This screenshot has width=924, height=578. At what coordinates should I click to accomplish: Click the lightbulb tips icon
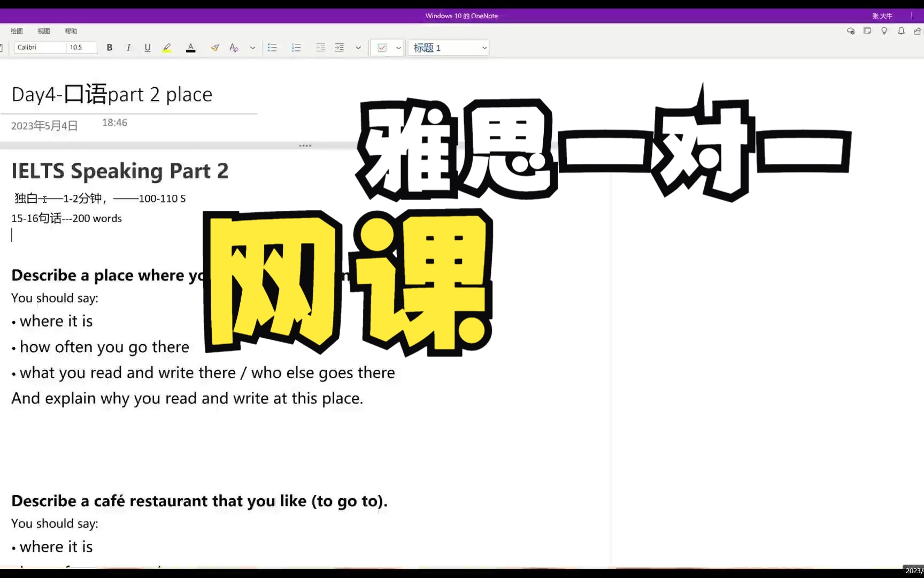(884, 31)
